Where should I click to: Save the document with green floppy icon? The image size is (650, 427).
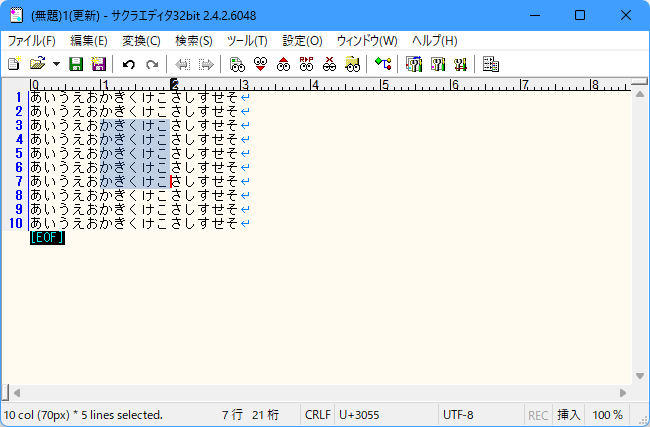pyautogui.click(x=76, y=64)
